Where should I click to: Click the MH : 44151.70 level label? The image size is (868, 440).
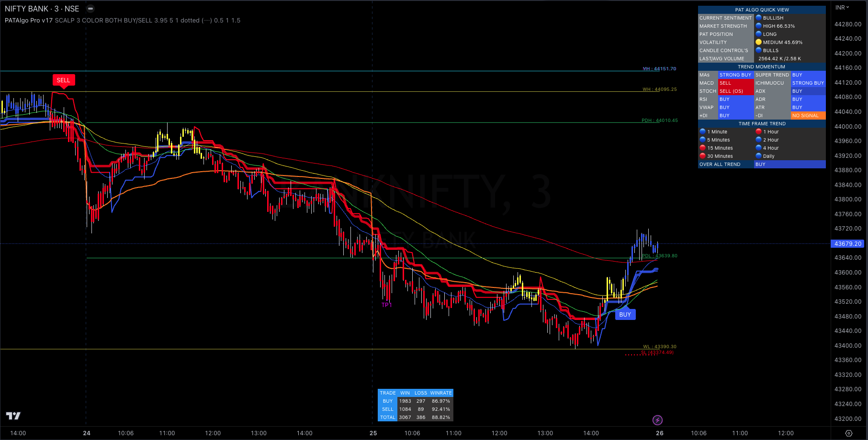[x=659, y=69]
